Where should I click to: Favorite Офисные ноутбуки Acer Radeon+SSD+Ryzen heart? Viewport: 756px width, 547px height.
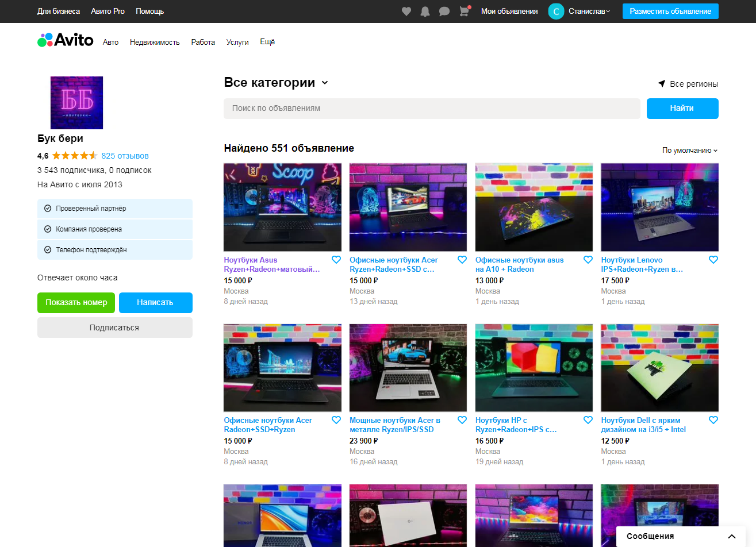[336, 420]
